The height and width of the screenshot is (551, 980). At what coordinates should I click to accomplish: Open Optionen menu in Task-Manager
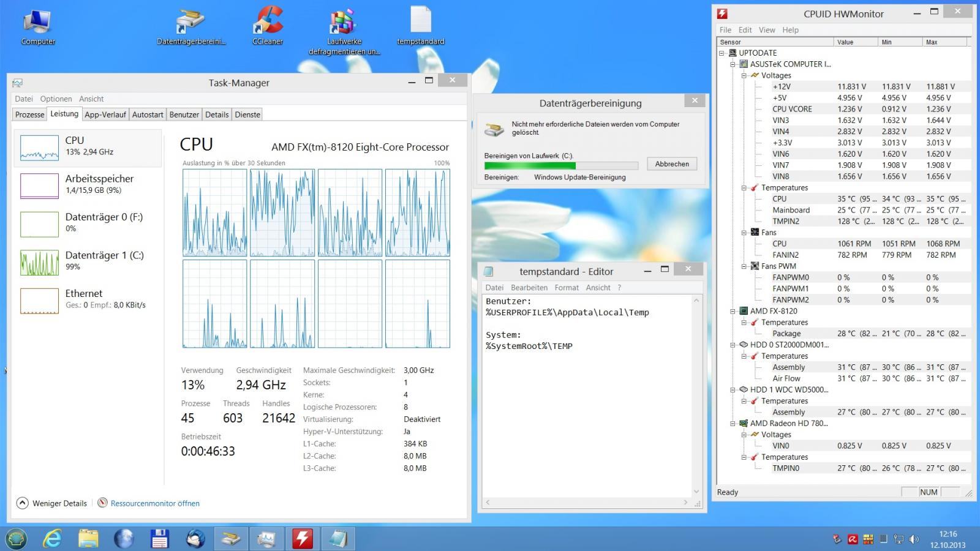click(x=56, y=99)
